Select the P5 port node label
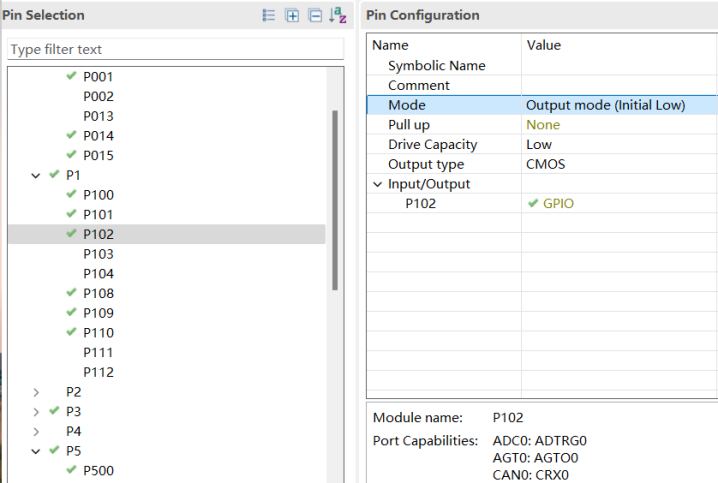 pos(73,451)
